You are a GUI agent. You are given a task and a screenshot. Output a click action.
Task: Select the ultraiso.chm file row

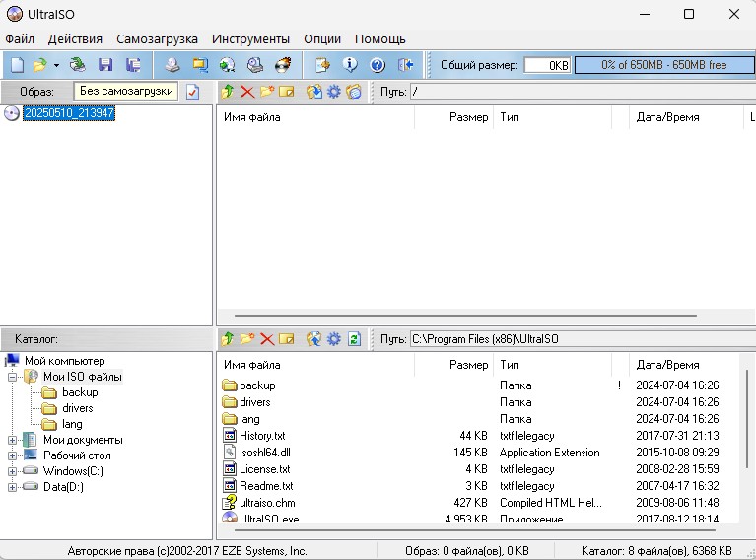click(x=477, y=503)
